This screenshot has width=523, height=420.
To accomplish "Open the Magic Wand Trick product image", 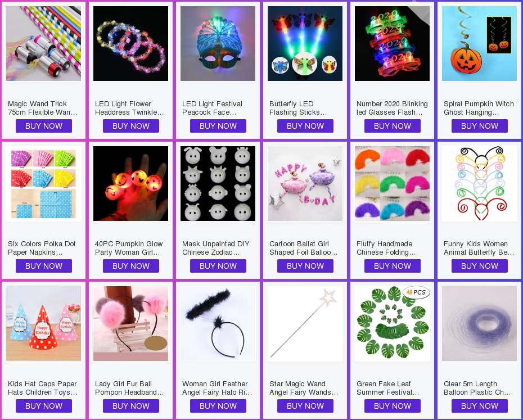I will pos(44,43).
